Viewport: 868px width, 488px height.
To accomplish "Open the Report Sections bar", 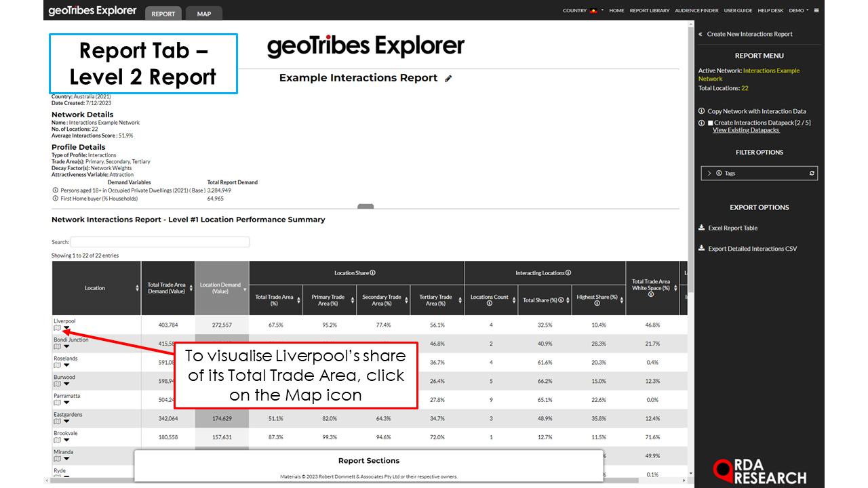I will [x=369, y=464].
